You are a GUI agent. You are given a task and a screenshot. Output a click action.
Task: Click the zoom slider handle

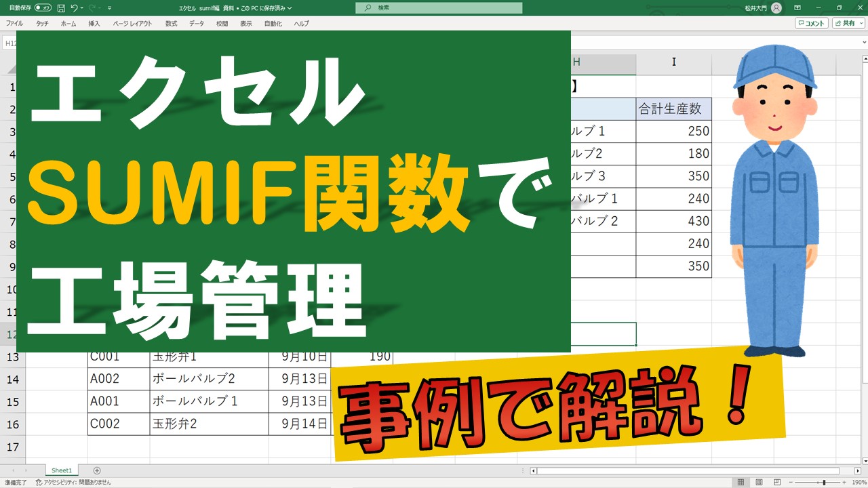click(824, 483)
